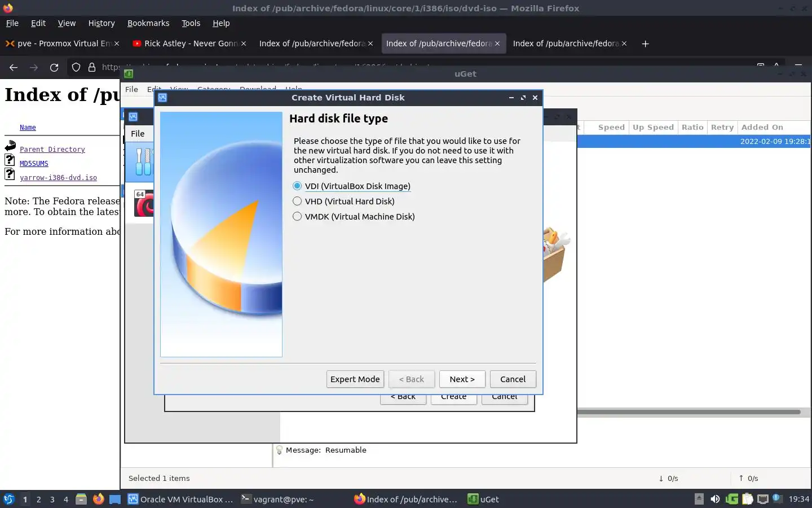Reload the Firefox page
812x508 pixels.
coord(54,67)
